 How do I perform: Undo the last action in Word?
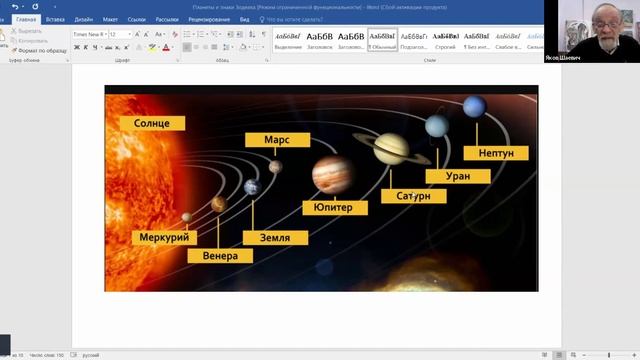click(x=15, y=7)
